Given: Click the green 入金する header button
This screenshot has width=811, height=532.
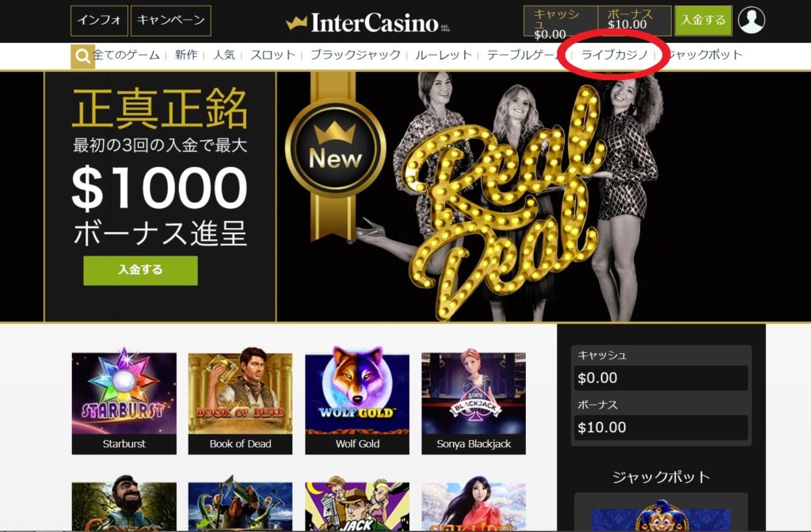Looking at the screenshot, I should pyautogui.click(x=703, y=21).
